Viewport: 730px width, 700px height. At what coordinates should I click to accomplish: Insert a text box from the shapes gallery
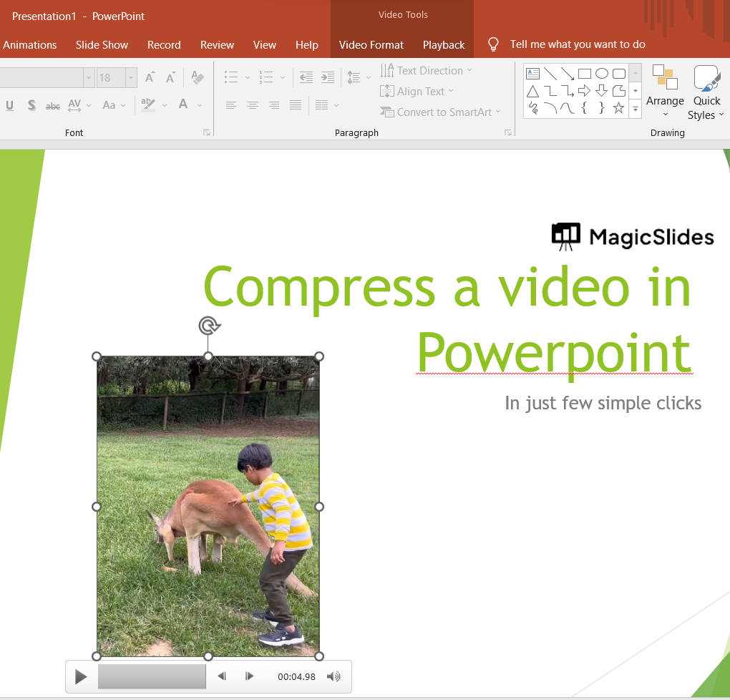click(x=532, y=74)
